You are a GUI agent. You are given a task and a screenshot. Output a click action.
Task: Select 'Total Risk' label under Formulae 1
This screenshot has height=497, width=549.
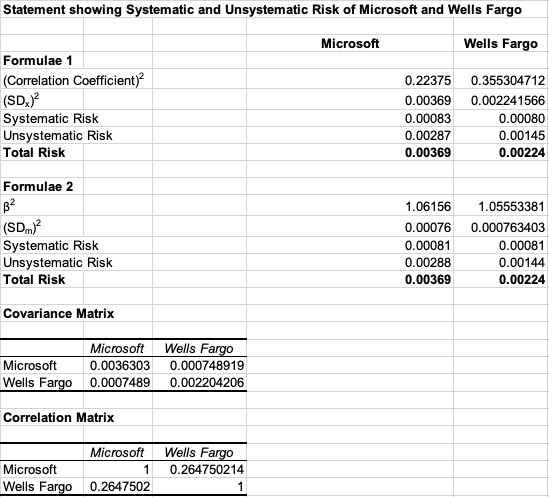tap(34, 153)
